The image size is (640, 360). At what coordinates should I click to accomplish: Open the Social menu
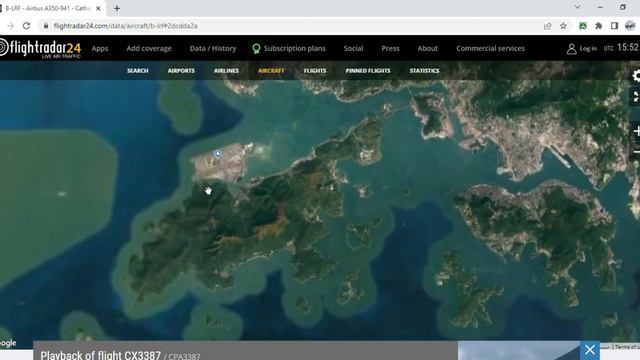tap(353, 48)
